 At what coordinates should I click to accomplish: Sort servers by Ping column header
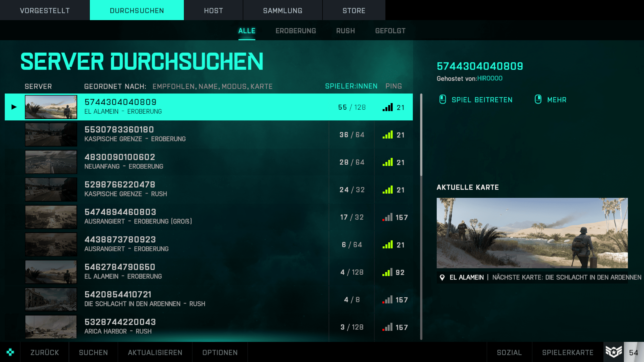point(394,86)
